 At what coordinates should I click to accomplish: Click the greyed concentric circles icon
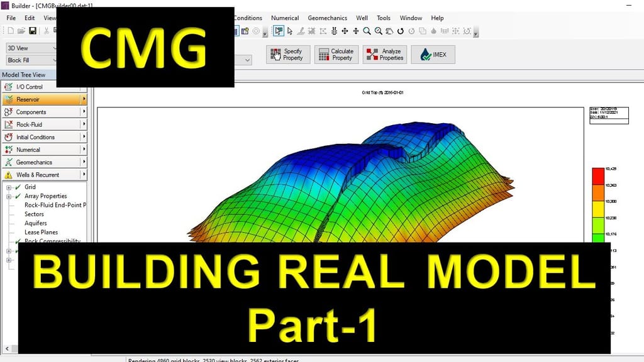click(256, 31)
